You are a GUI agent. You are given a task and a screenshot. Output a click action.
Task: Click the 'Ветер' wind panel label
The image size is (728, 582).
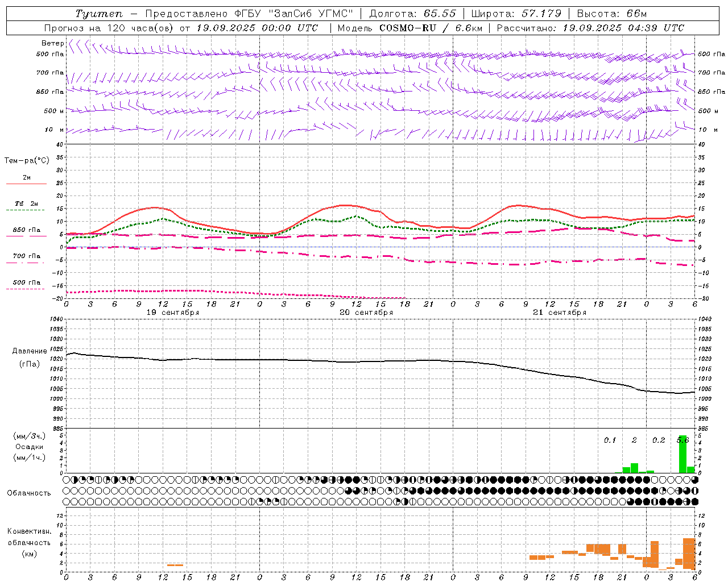click(53, 43)
